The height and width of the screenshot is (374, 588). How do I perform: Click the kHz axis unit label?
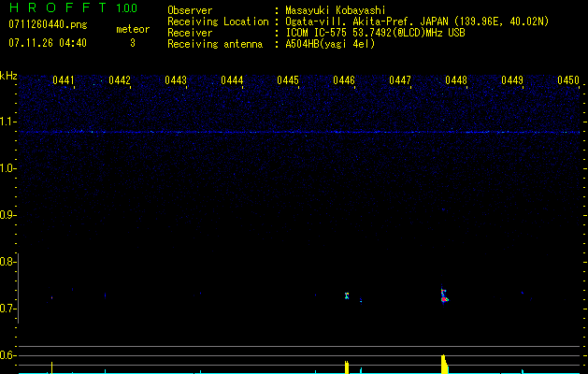pos(8,76)
